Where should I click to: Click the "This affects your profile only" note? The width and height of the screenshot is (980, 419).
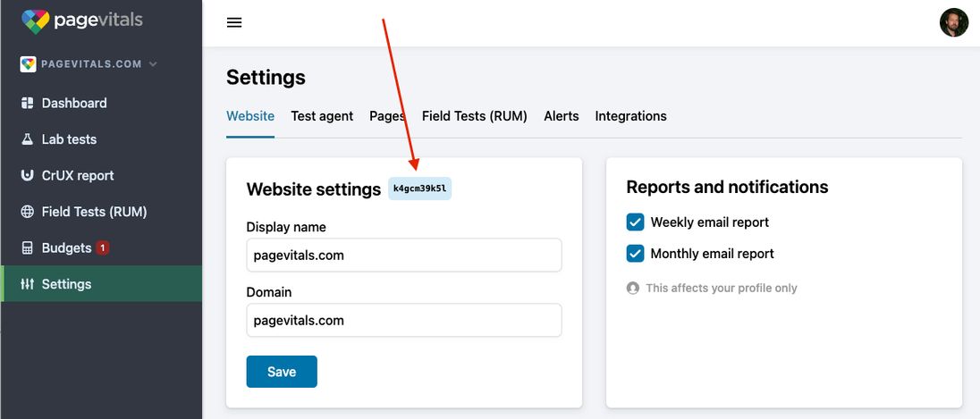point(722,288)
